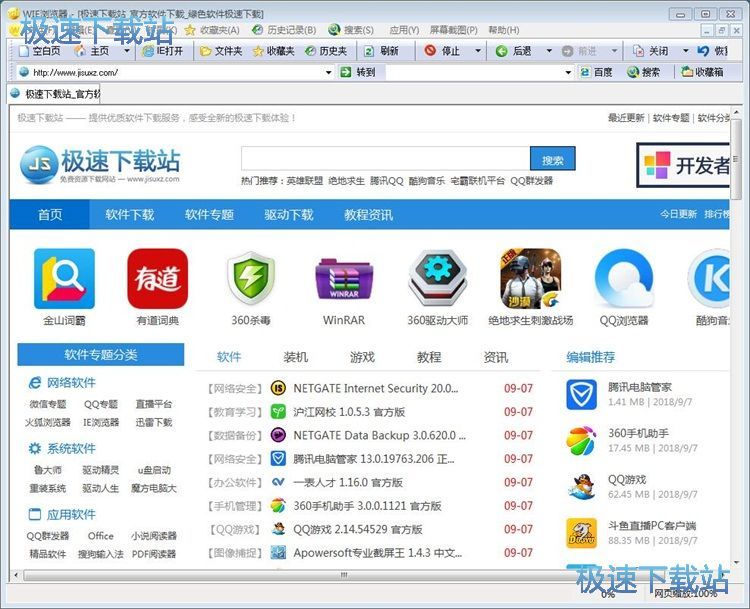The width and height of the screenshot is (750, 609).
Task: Click the 搜索 button in address bar row
Action: (643, 72)
